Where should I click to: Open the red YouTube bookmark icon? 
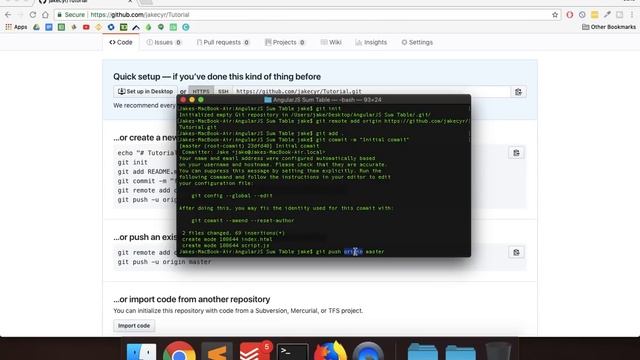tap(86, 27)
